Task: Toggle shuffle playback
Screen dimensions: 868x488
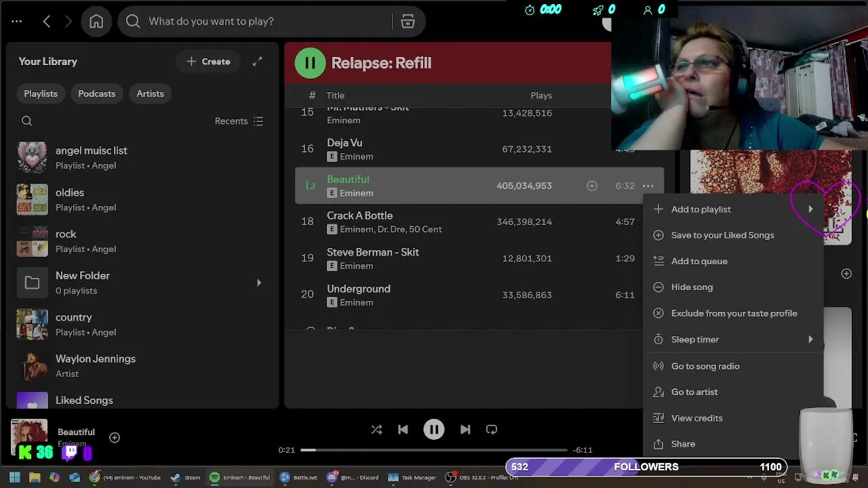Action: point(376,430)
